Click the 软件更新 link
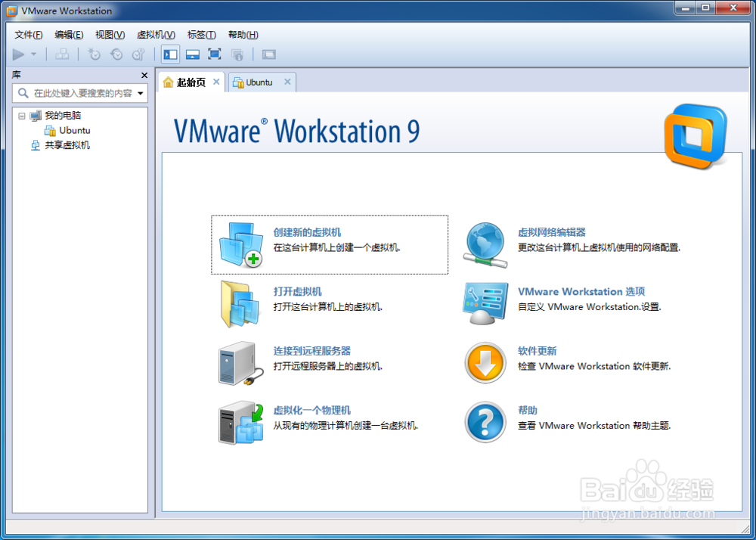Viewport: 756px width, 540px height. tap(537, 351)
